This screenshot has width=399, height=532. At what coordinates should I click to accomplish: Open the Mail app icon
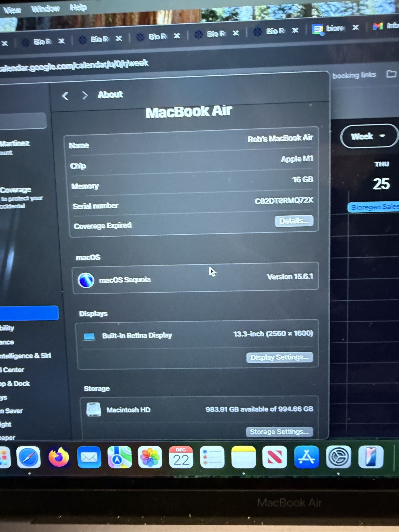tap(89, 457)
